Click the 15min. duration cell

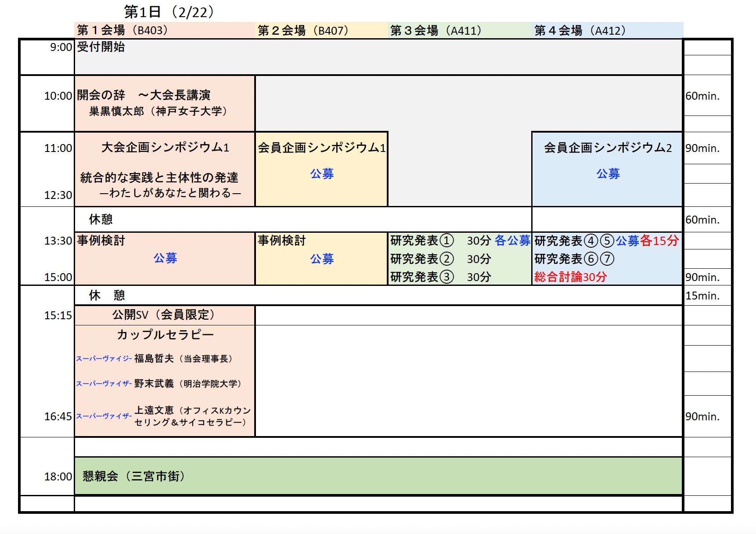[x=702, y=296]
